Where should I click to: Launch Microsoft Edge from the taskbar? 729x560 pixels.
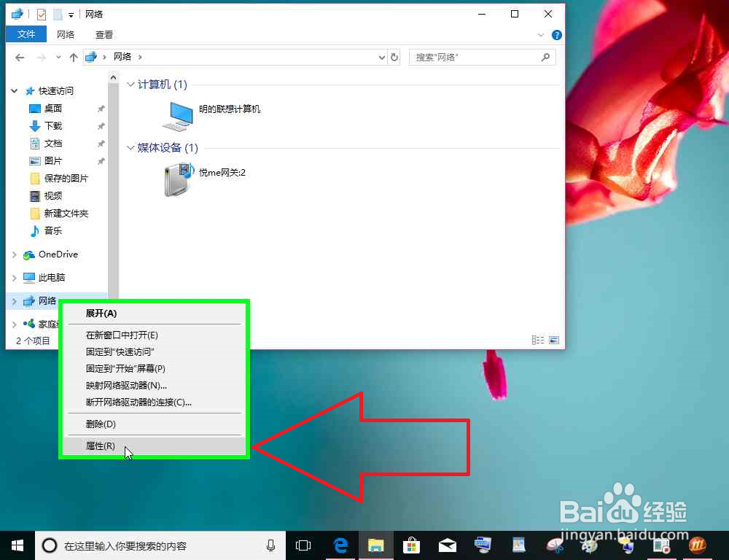click(x=340, y=545)
